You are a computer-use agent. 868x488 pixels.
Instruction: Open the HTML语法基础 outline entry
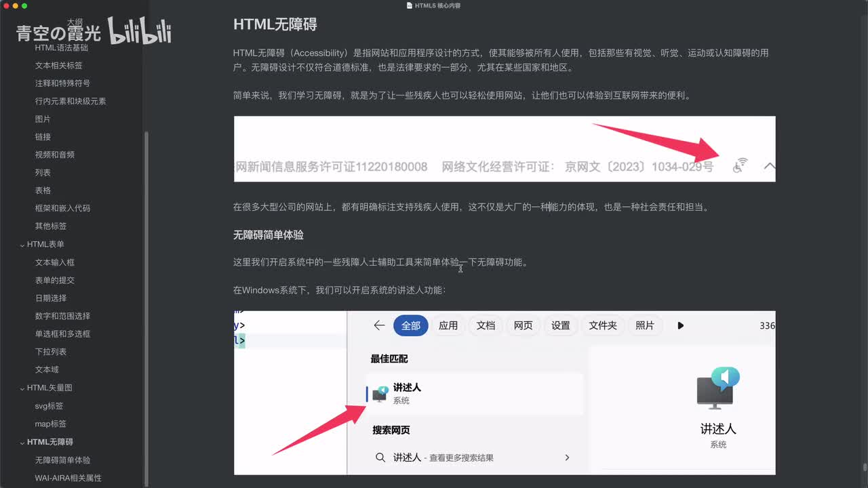[62, 48]
